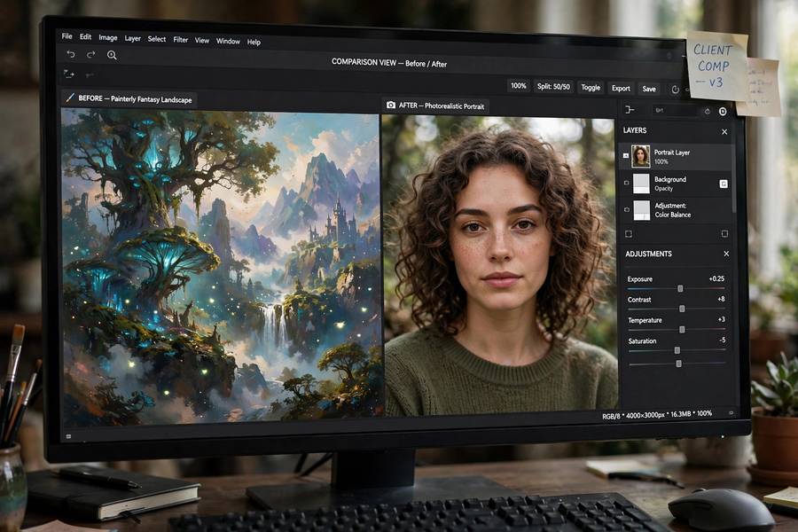Click the Temperature slider handle
Viewport: 798px width, 532px height.
coord(682,330)
